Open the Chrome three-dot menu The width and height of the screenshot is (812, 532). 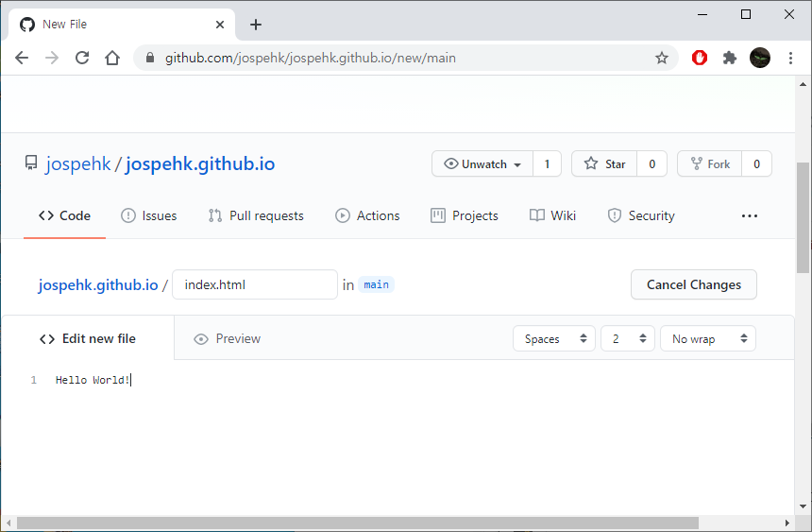(790, 58)
